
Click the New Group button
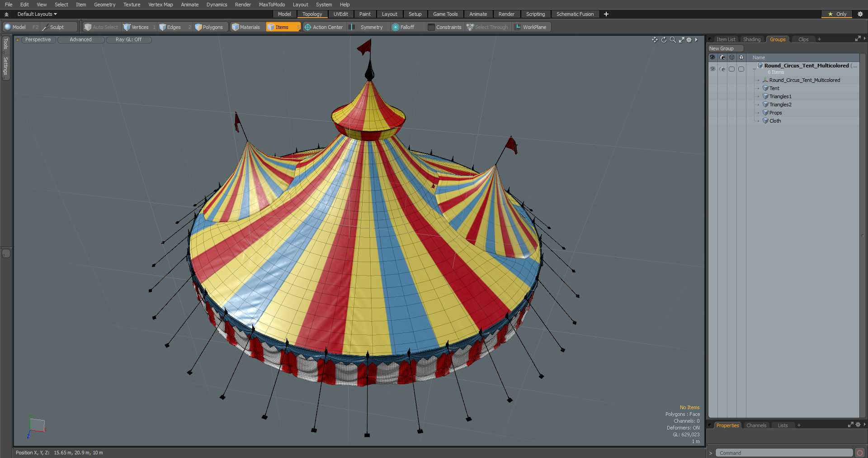725,48
